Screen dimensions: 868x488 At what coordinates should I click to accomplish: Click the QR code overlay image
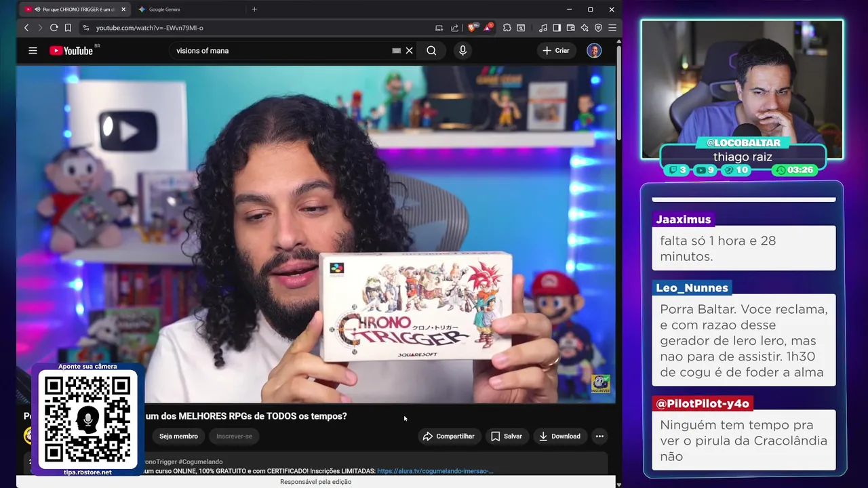pos(87,420)
